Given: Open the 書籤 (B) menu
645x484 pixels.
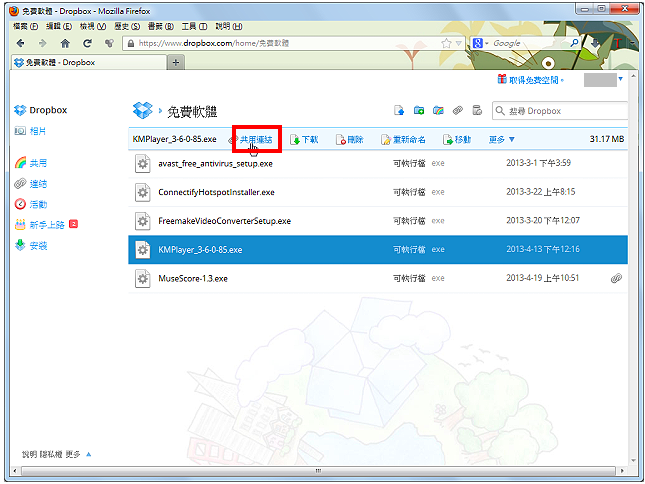Looking at the screenshot, I should tap(160, 26).
